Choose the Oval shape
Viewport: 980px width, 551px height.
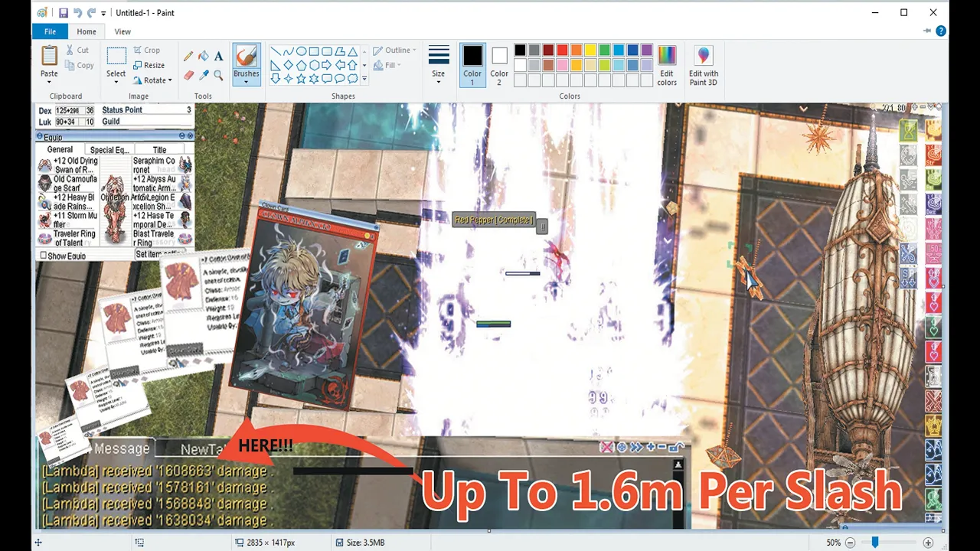coord(301,51)
